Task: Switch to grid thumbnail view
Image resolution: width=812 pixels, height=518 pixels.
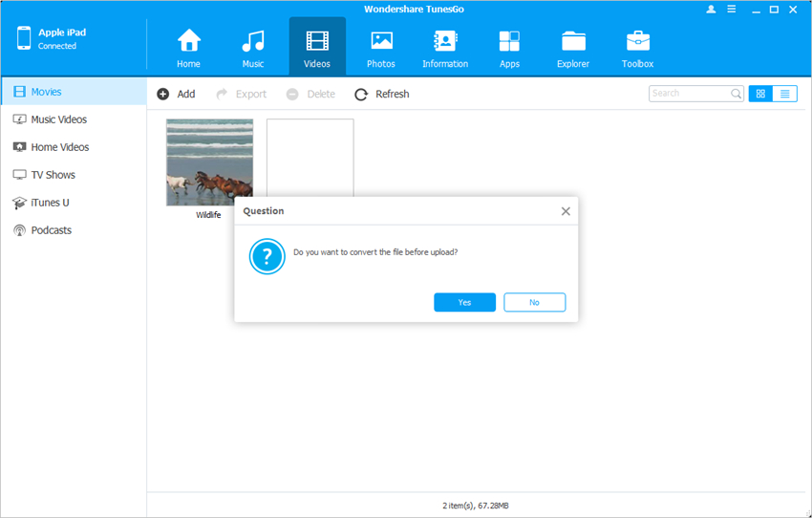Action: coord(760,94)
